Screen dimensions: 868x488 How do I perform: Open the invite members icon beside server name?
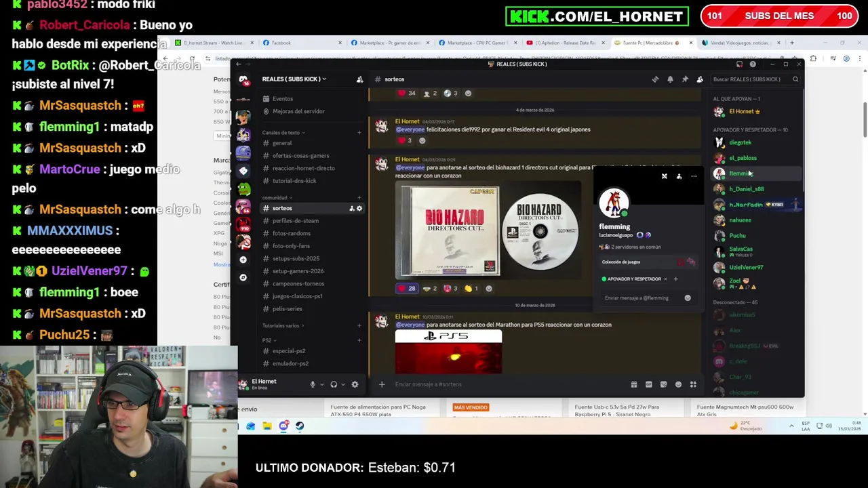(360, 79)
